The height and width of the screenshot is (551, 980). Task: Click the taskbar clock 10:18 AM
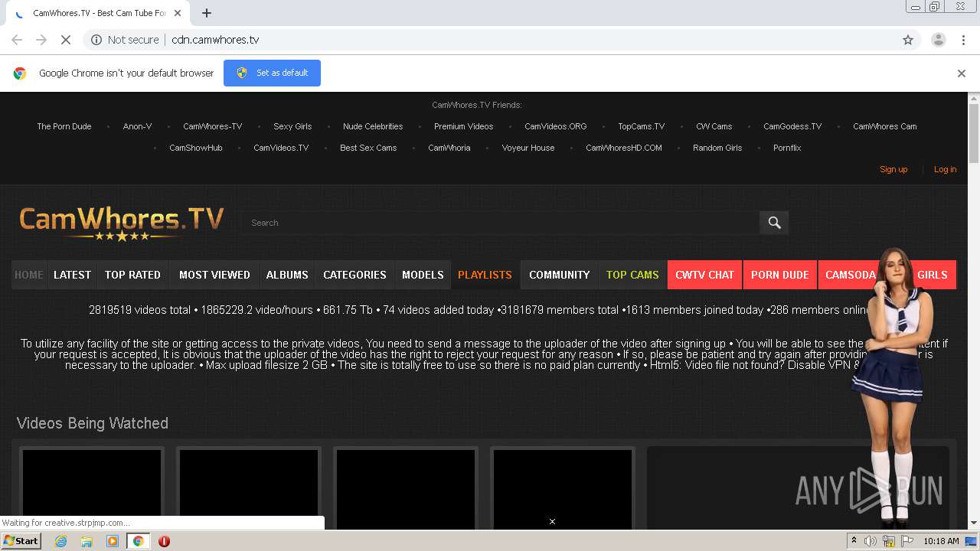[941, 541]
